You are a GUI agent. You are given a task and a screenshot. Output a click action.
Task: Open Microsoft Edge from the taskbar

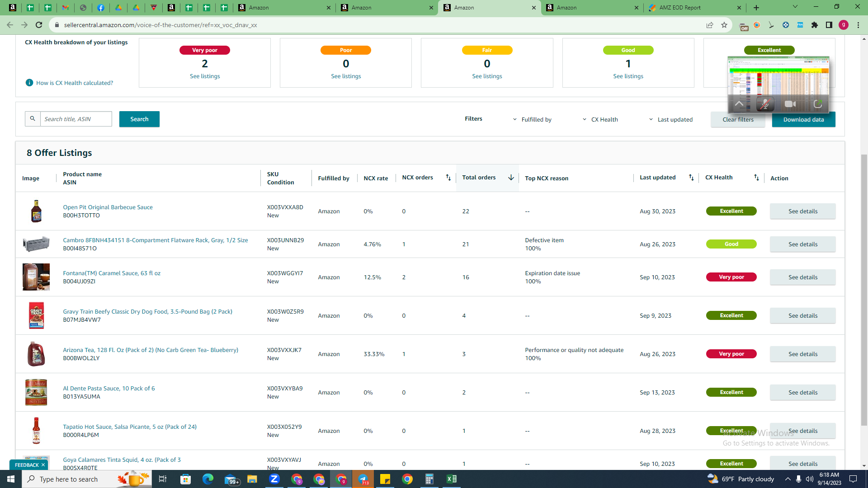click(x=208, y=479)
